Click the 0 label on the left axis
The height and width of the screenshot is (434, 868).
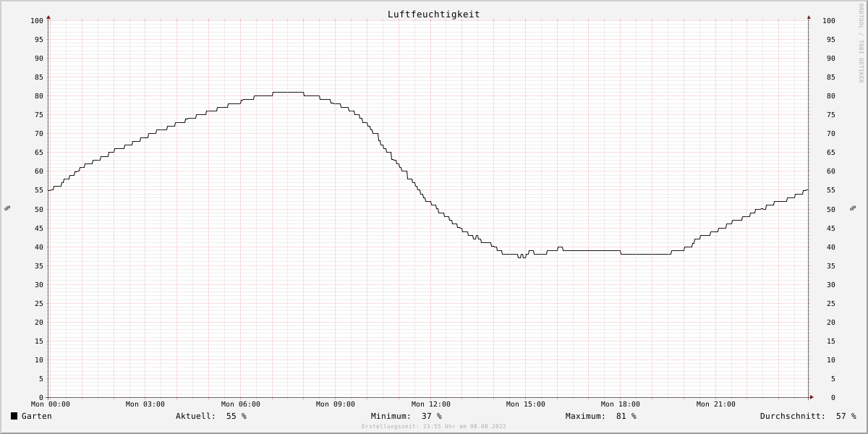(41, 397)
